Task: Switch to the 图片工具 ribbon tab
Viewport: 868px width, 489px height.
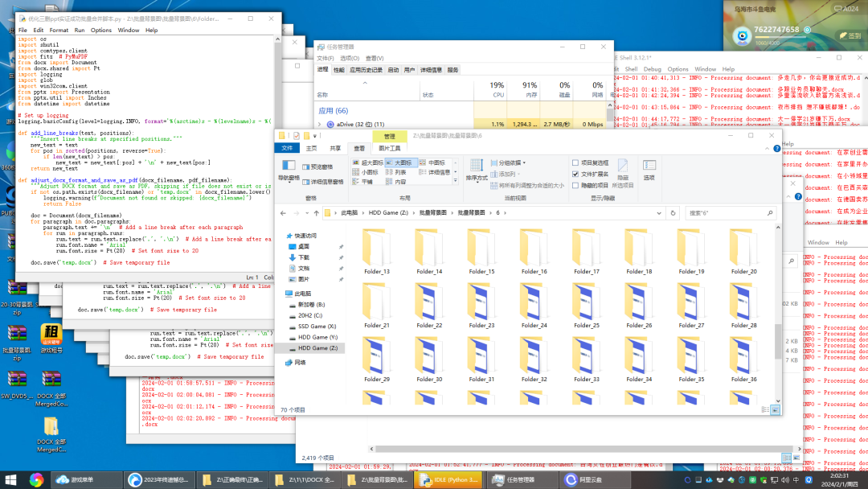Action: coord(389,149)
